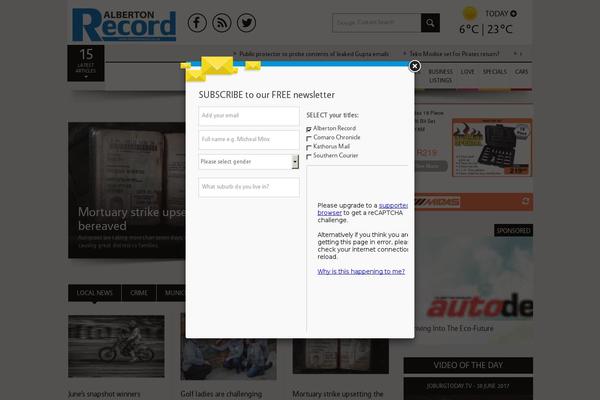This screenshot has height=400, width=600.
Task: Click the Full name input field
Action: [x=249, y=139]
